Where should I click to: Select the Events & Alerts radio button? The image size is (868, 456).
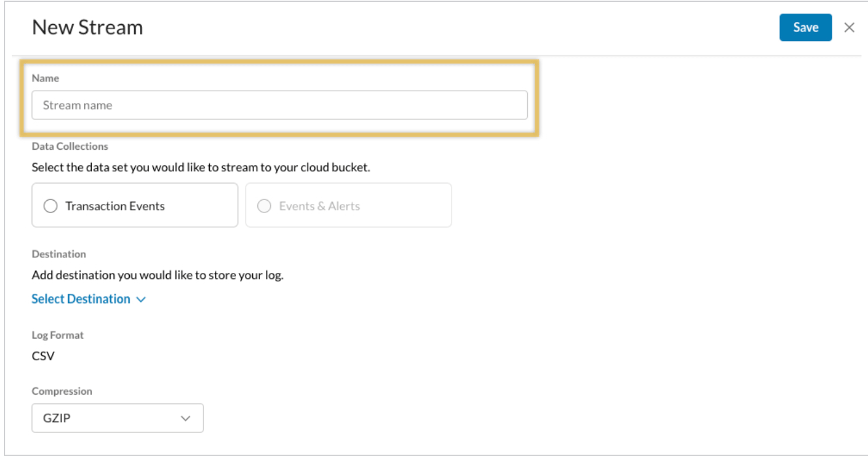click(x=265, y=206)
